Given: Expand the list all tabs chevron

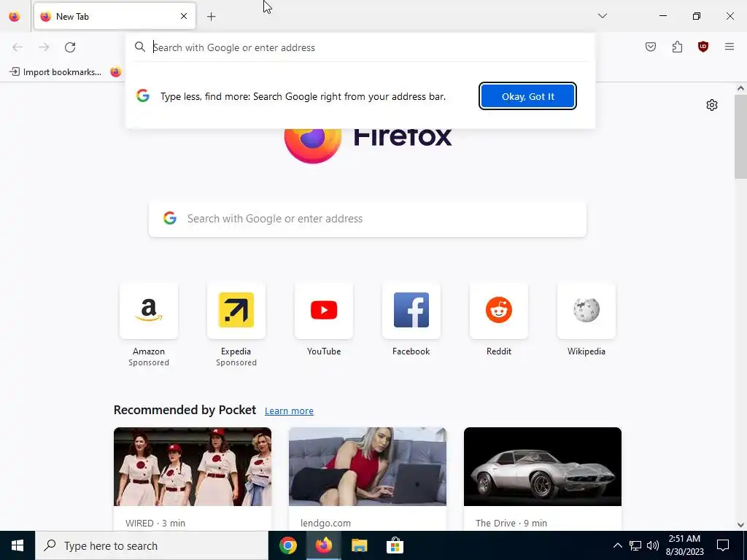Looking at the screenshot, I should (602, 16).
